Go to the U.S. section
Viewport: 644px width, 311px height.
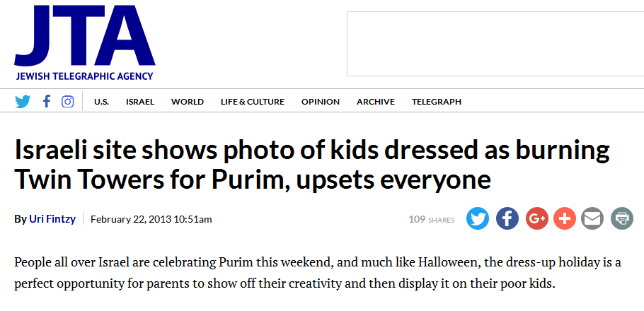click(101, 102)
